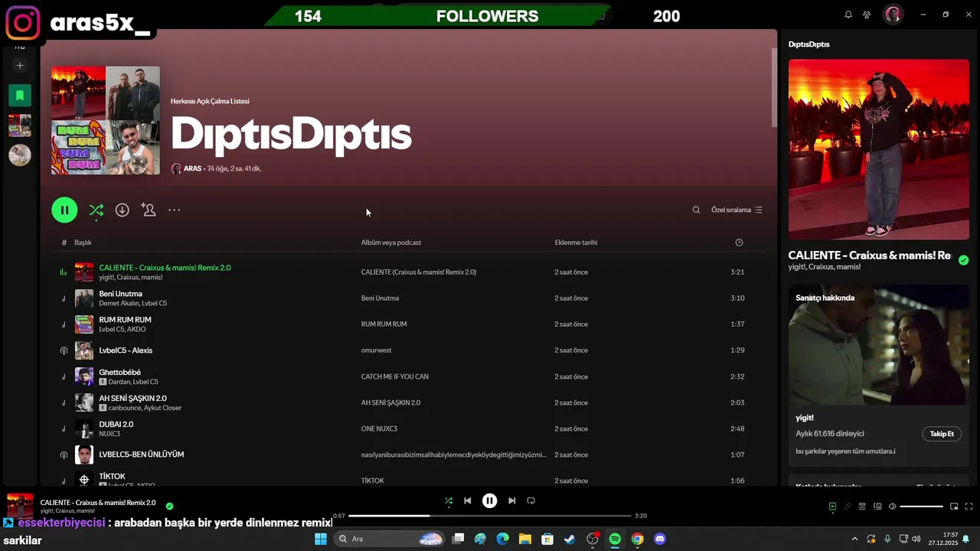
Task: Open round artist avatar in sidebar
Action: coord(20,155)
